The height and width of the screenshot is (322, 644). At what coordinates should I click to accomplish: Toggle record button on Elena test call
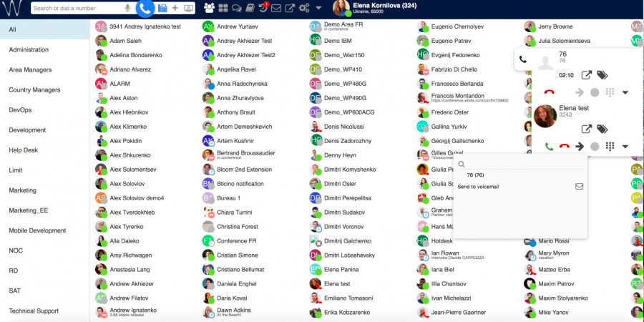pyautogui.click(x=594, y=147)
